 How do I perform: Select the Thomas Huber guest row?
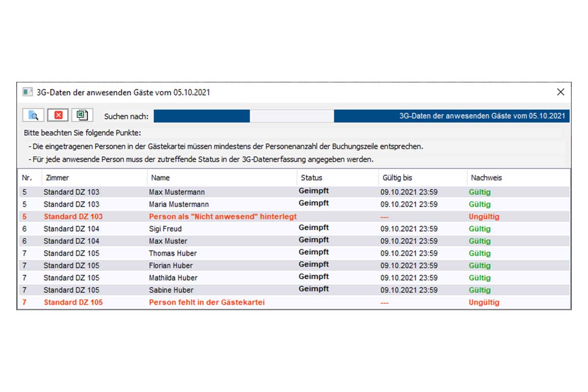click(x=172, y=253)
